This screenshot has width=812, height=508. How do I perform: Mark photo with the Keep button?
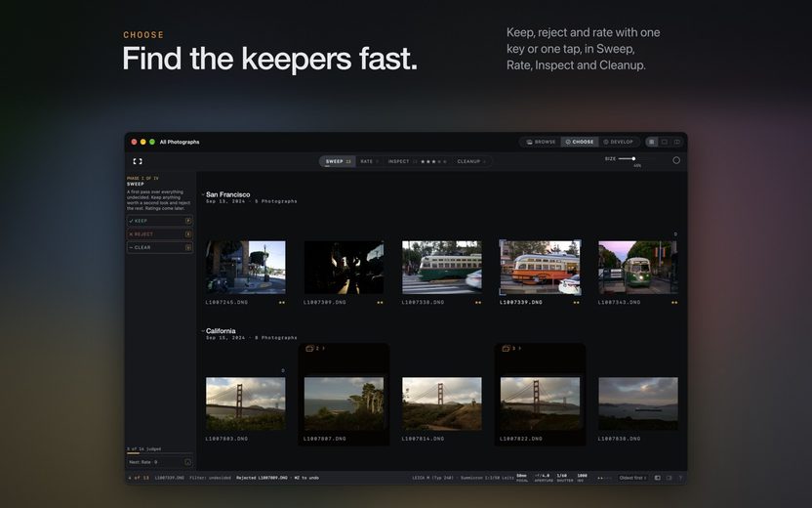pos(159,221)
